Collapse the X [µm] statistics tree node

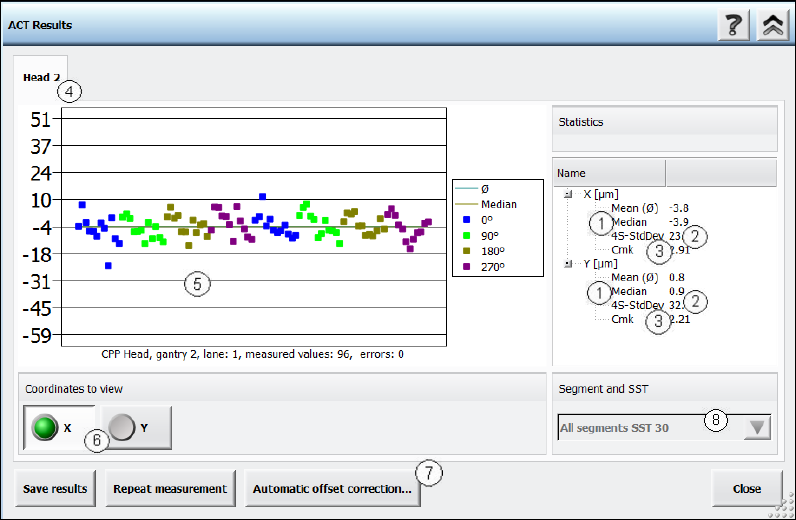tap(569, 194)
